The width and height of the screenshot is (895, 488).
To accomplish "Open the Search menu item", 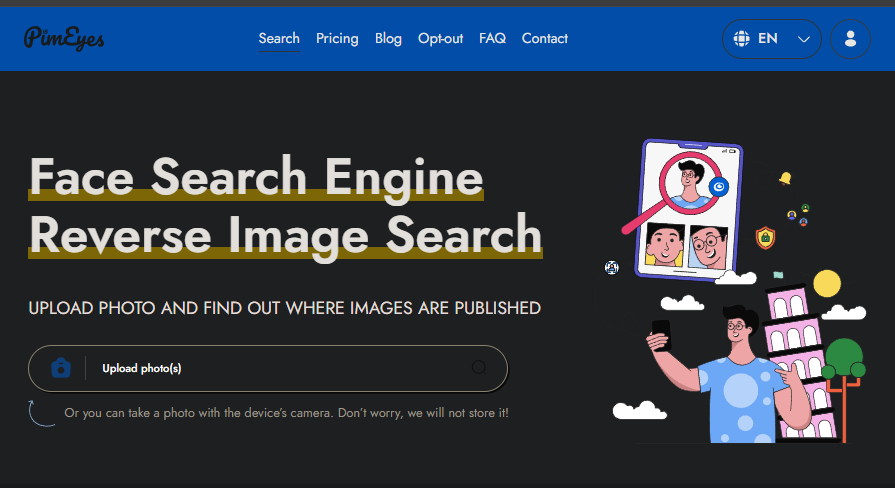I will 279,38.
